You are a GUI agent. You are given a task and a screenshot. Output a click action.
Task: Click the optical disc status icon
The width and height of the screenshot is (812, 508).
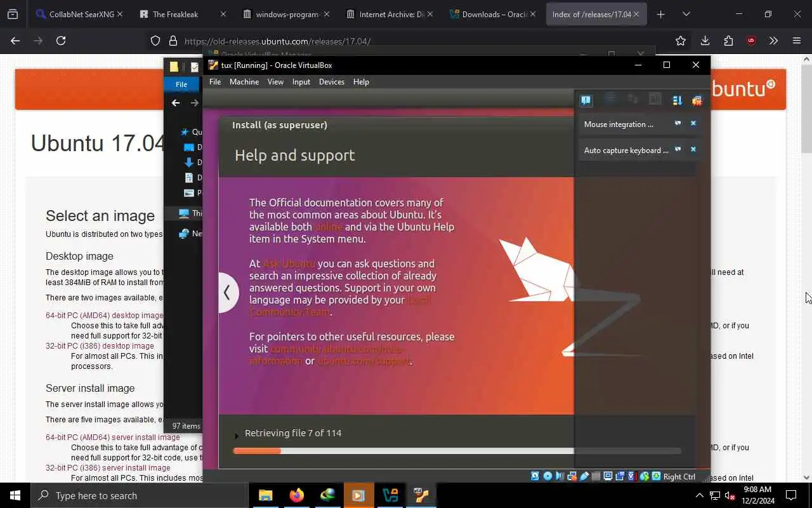click(547, 476)
